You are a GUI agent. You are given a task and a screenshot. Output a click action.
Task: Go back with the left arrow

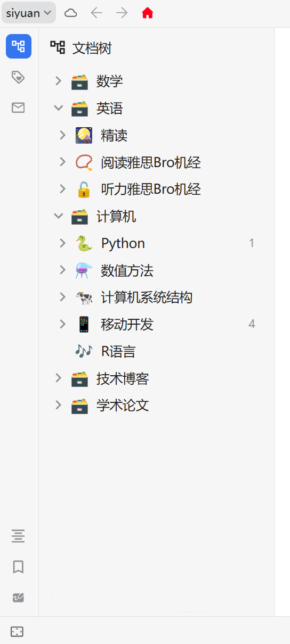[96, 13]
